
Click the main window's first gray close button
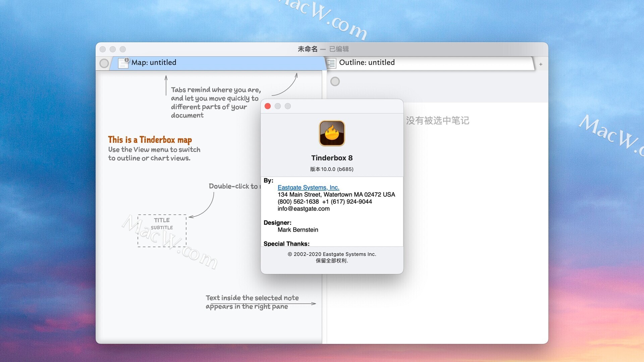pos(103,49)
